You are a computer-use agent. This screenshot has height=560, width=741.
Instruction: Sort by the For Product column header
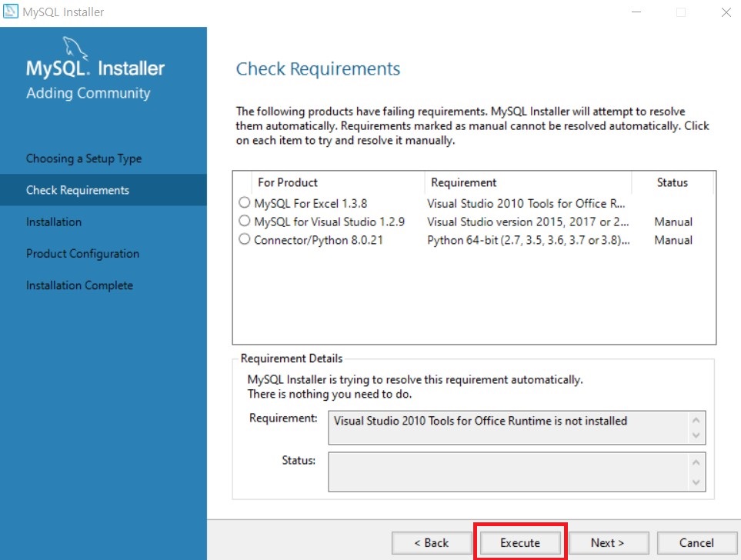338,182
